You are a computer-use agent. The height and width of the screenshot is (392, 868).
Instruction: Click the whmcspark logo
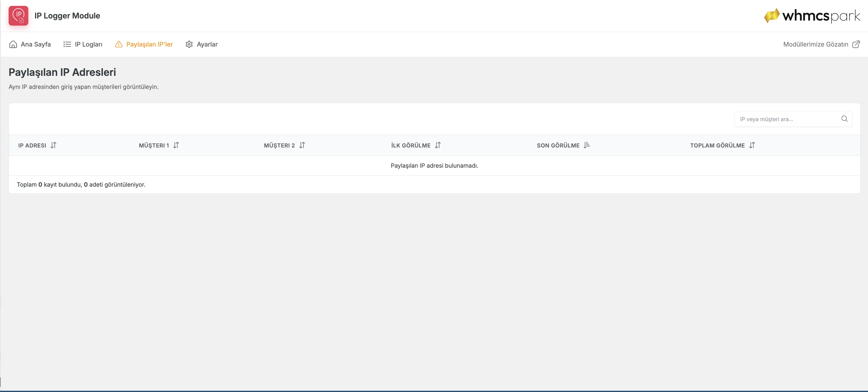tap(812, 16)
